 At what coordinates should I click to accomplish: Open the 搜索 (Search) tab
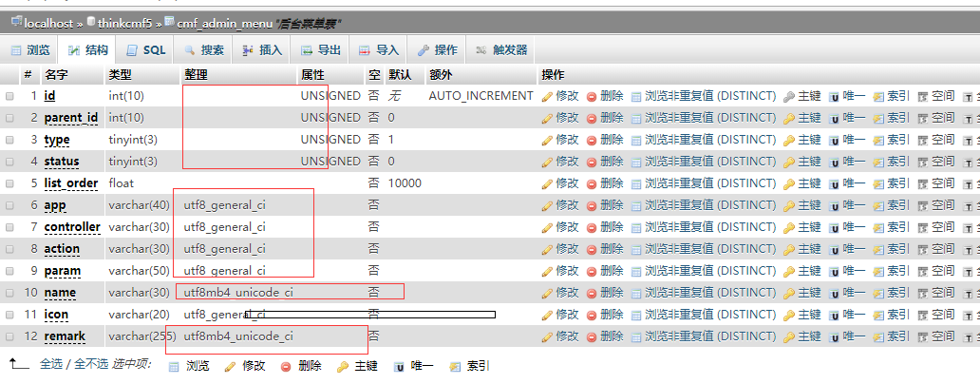204,50
